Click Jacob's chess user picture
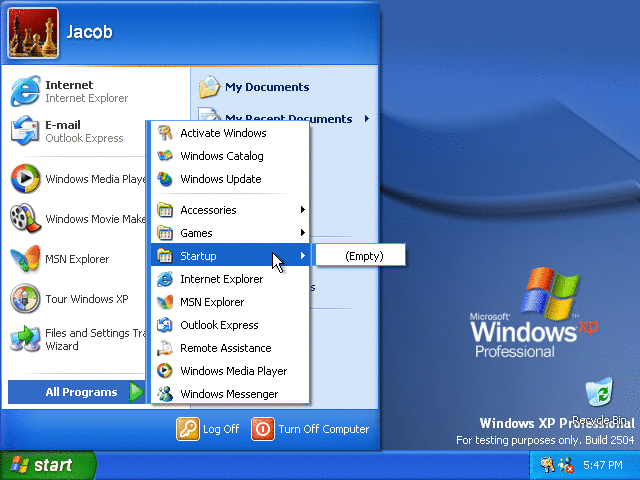The image size is (640, 480). click(33, 33)
